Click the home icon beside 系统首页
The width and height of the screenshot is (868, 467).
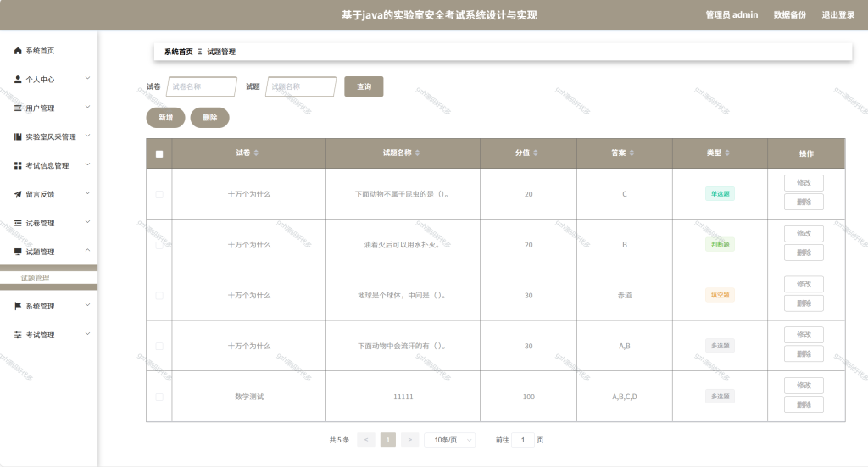pos(18,51)
